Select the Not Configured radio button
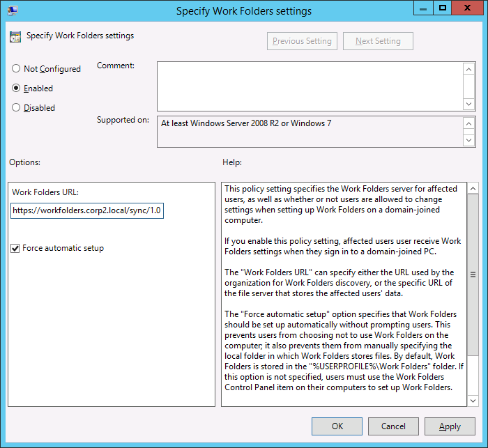 16,69
